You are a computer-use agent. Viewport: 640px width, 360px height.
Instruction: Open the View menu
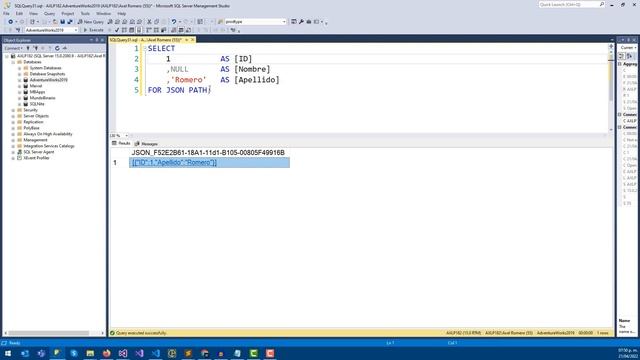tap(33, 13)
